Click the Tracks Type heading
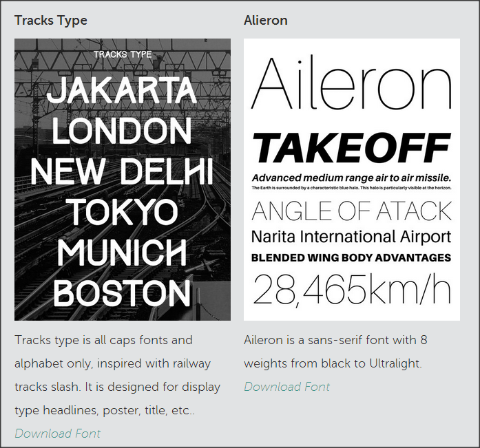Image resolution: width=480 pixels, height=448 pixels. click(51, 21)
